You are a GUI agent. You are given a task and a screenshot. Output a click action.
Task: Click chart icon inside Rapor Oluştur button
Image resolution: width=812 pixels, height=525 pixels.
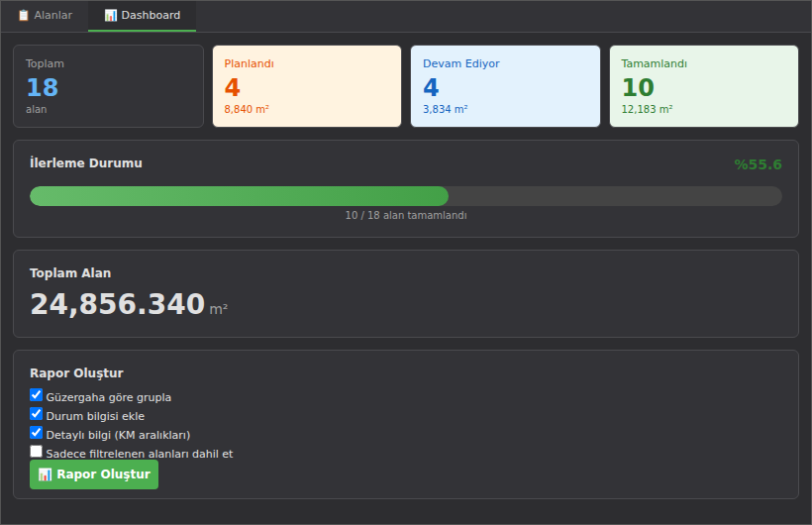(x=45, y=474)
